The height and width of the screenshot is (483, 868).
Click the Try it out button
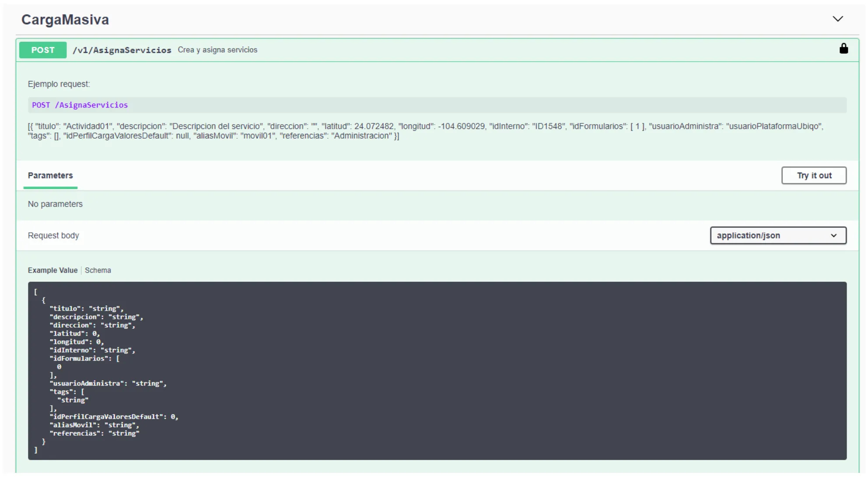click(x=814, y=175)
